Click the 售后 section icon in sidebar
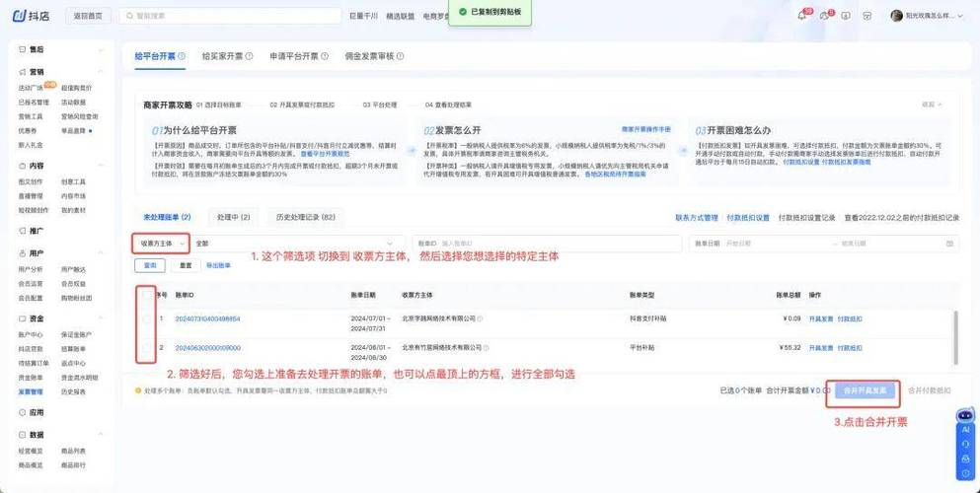The width and height of the screenshot is (980, 493). pyautogui.click(x=23, y=49)
